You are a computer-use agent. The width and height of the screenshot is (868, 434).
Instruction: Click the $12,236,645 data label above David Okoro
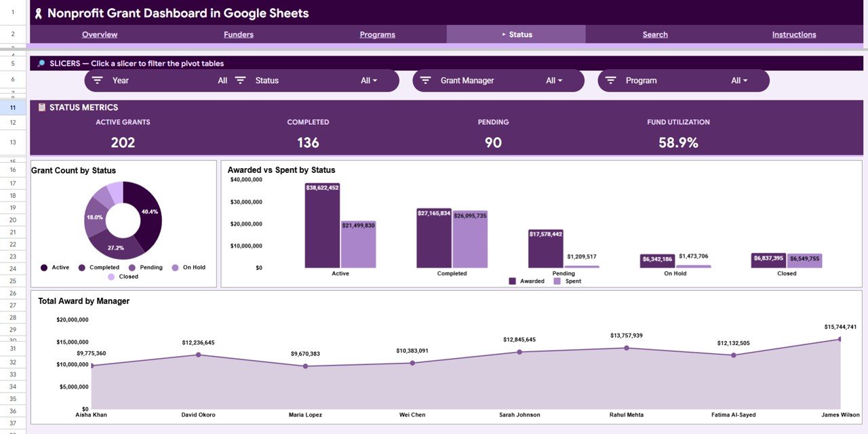point(198,342)
